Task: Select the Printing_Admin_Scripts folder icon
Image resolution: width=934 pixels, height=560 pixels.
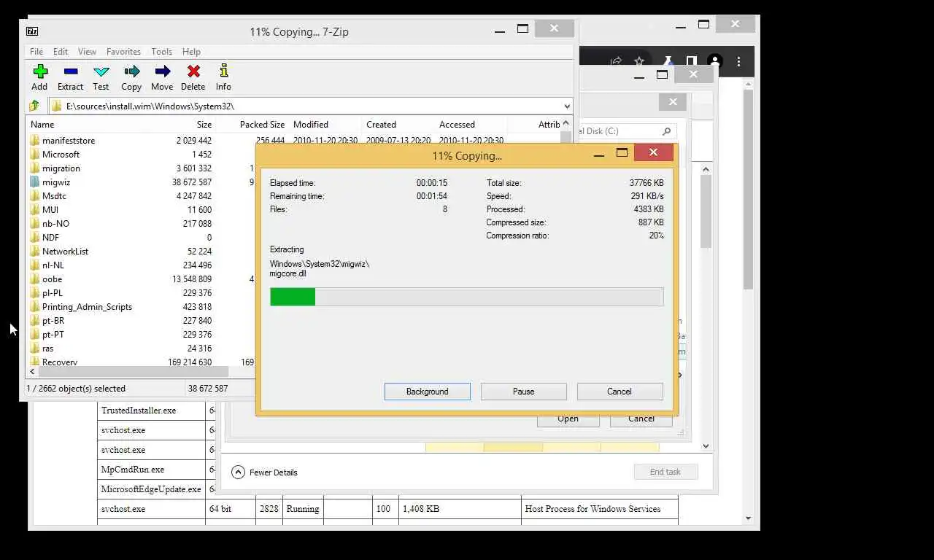Action: [35, 306]
